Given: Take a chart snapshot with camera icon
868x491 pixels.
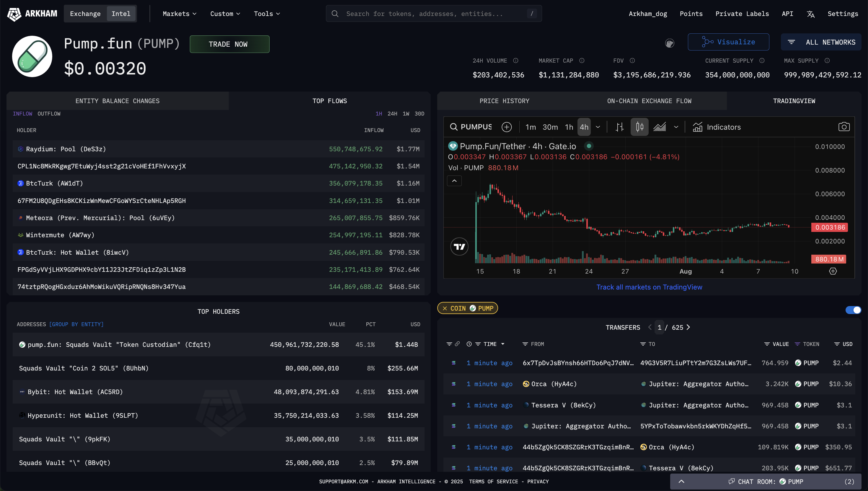Looking at the screenshot, I should (844, 127).
